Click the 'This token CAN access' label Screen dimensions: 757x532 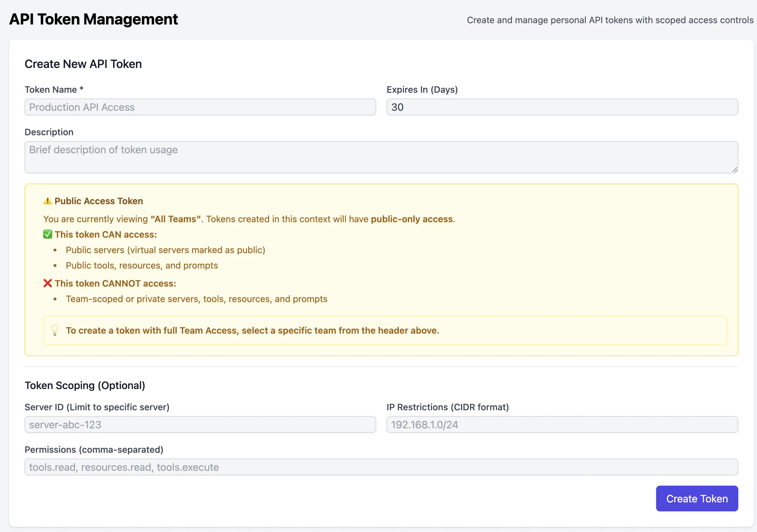105,234
